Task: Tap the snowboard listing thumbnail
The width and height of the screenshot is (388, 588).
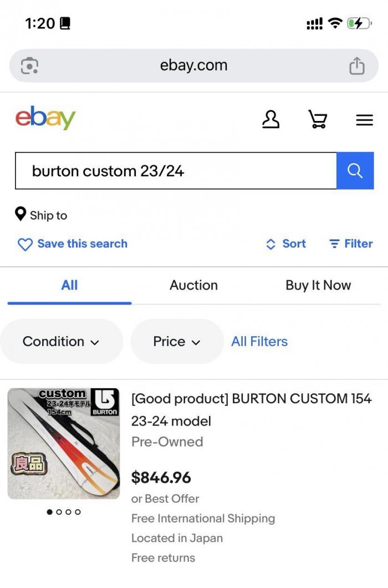Action: 64,443
